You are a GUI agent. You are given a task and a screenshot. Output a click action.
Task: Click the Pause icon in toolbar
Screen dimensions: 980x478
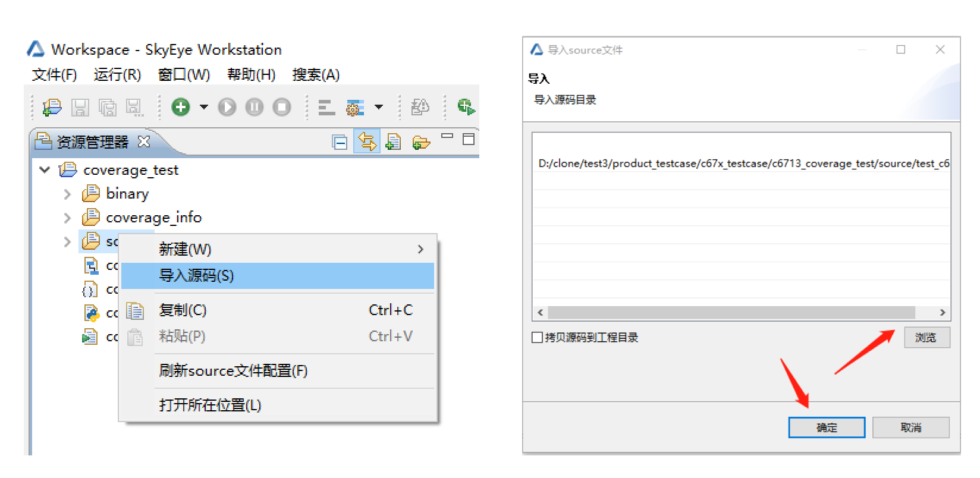(255, 107)
